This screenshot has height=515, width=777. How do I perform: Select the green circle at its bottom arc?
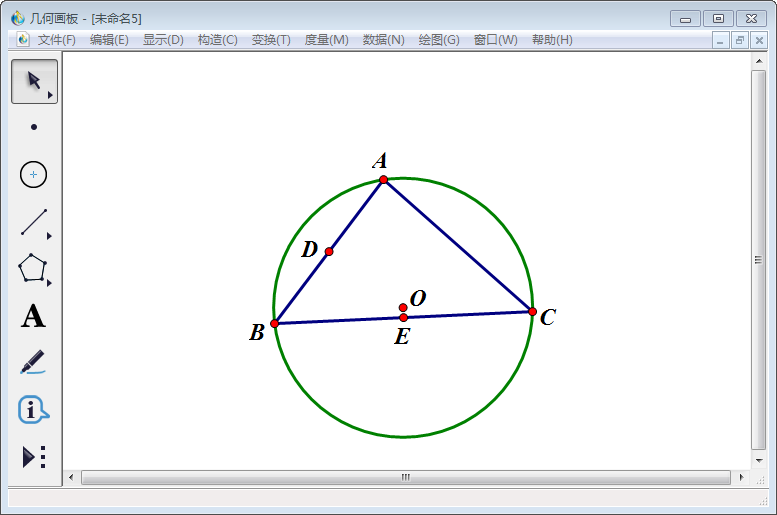tap(403, 437)
